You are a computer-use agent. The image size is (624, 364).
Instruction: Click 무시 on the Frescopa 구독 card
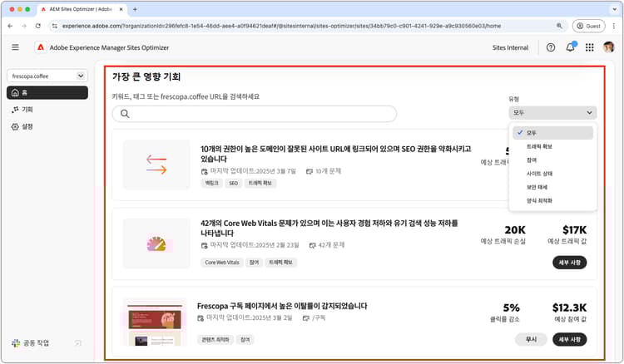pyautogui.click(x=531, y=339)
